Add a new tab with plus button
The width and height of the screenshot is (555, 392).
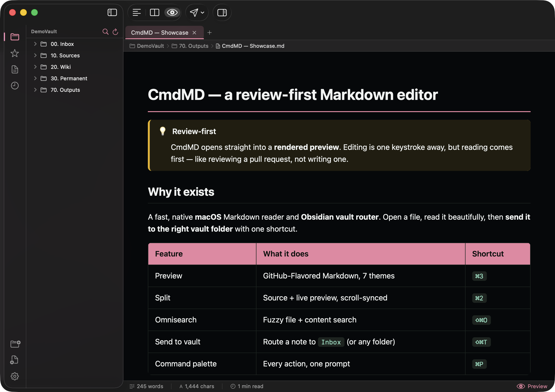210,33
